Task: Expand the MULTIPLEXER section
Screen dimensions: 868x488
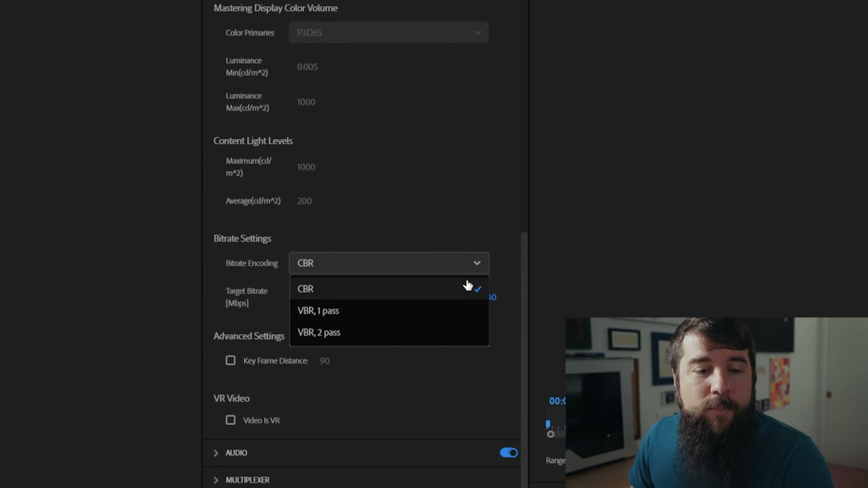Action: (216, 480)
